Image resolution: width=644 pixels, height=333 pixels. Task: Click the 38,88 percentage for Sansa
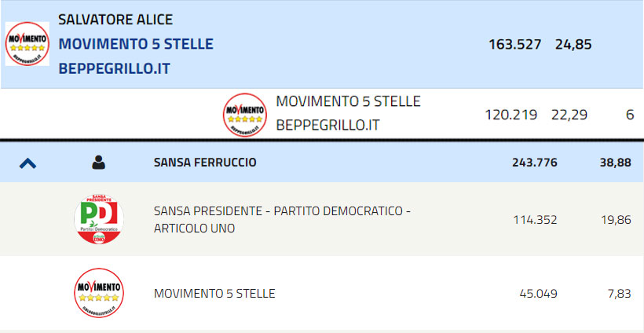pyautogui.click(x=615, y=163)
